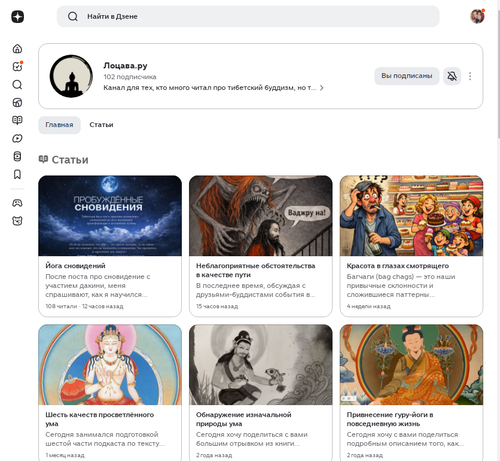Click the channel description text Канал для тех
Viewport: 500px width, 461px height.
coord(210,88)
